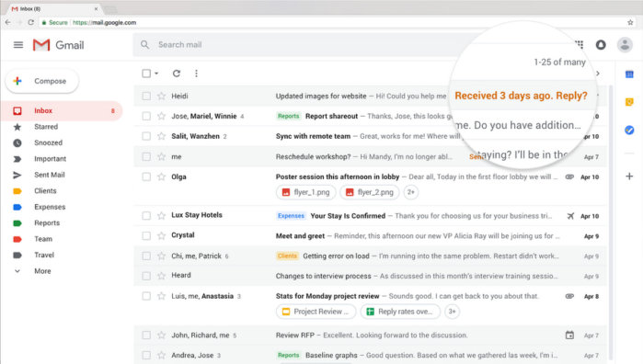Click the notifications bell icon
Image resolution: width=643 pixels, height=364 pixels.
coord(601,45)
